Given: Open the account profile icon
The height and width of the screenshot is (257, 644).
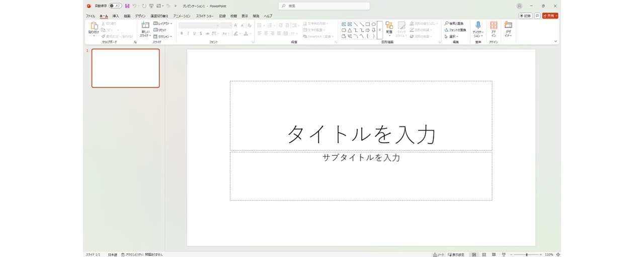Looking at the screenshot, I should [519, 6].
